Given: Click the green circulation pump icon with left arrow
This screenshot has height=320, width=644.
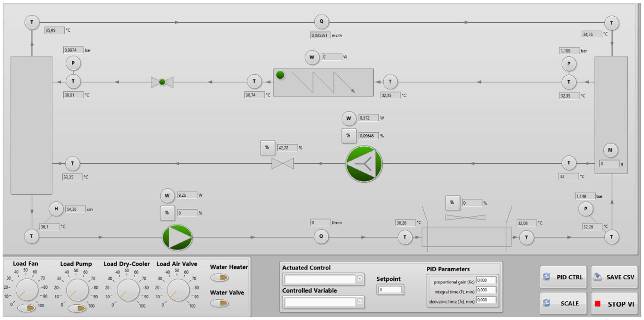Looking at the screenshot, I should point(364,164).
